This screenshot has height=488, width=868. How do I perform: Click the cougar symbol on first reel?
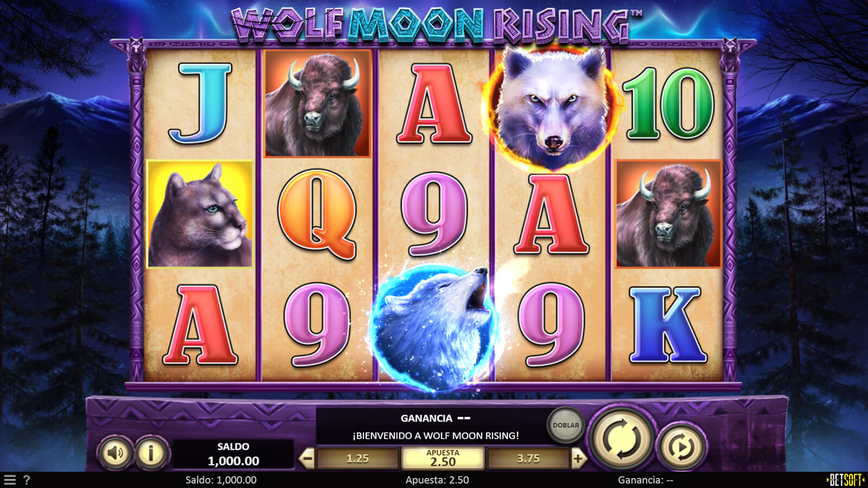(200, 214)
